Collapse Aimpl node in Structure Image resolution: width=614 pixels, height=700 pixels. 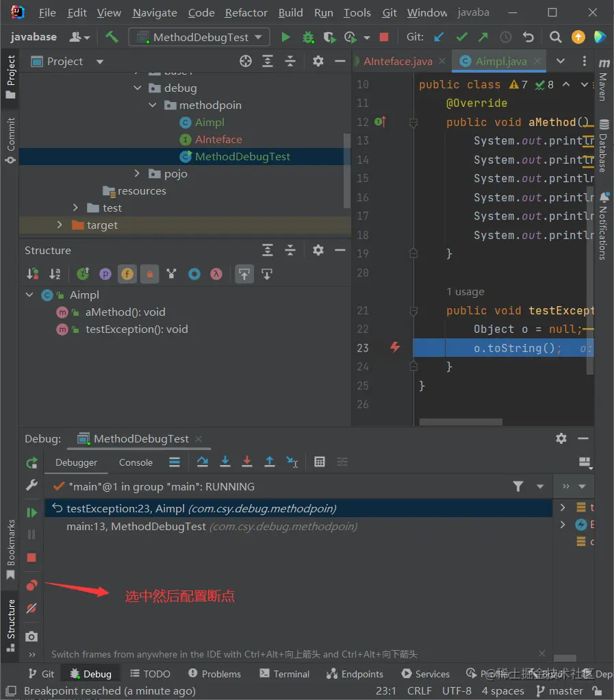[29, 295]
